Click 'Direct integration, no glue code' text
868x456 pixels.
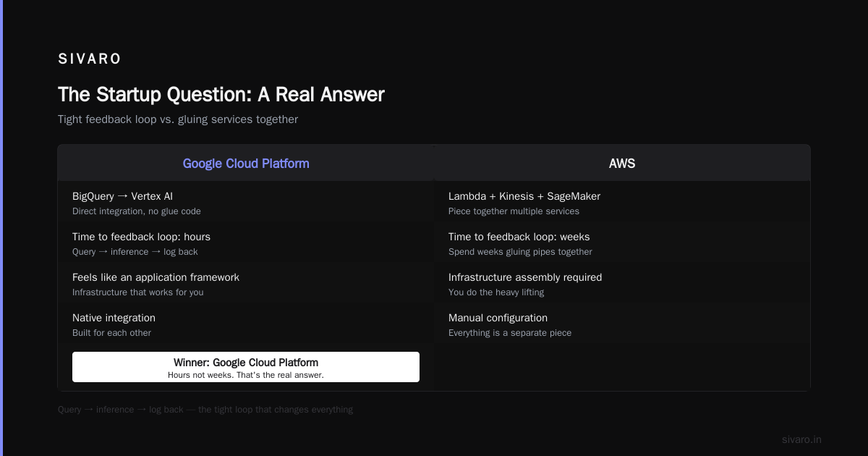pos(137,211)
